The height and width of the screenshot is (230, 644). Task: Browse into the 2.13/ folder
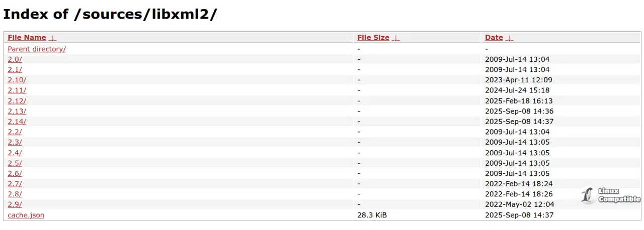(x=17, y=111)
